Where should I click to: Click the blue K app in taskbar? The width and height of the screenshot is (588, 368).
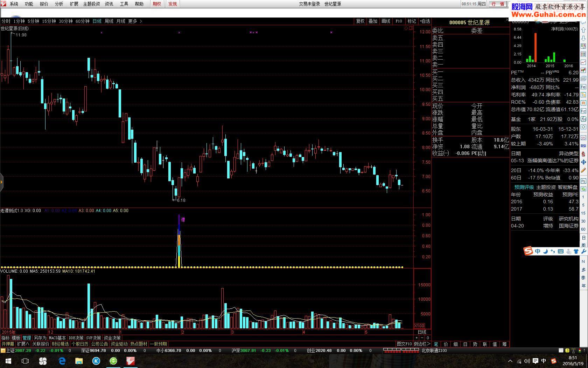(96, 361)
